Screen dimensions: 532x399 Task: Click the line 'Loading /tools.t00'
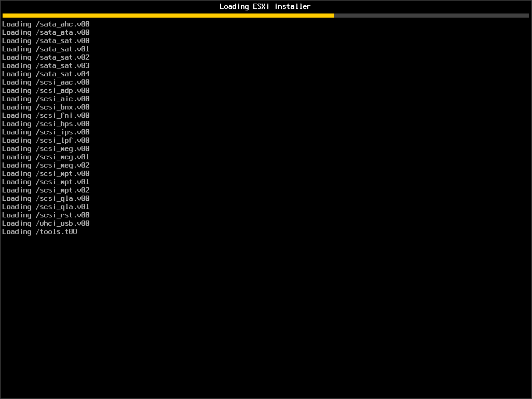point(39,232)
